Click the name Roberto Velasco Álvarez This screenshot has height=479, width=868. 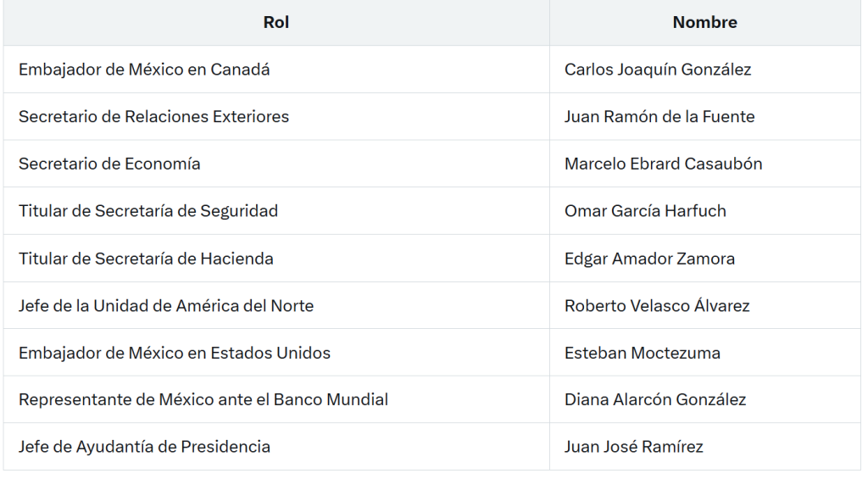[x=657, y=305]
